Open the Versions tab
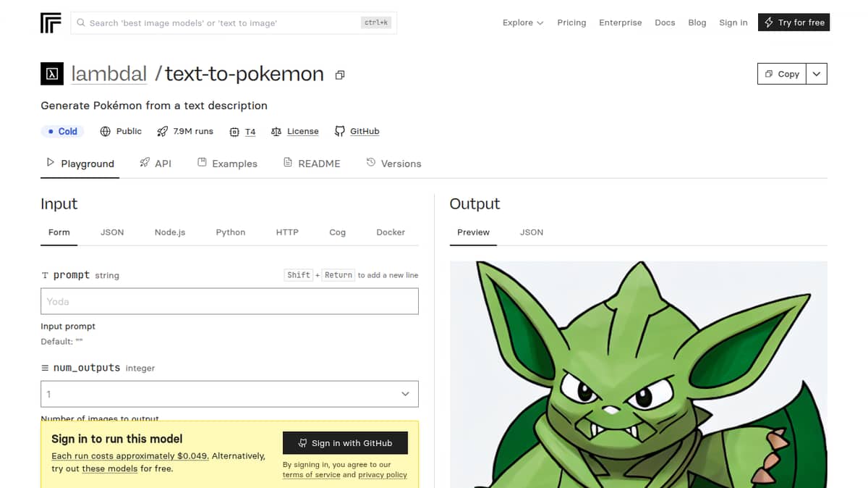Viewport: 868px width, 488px height. coord(393,164)
